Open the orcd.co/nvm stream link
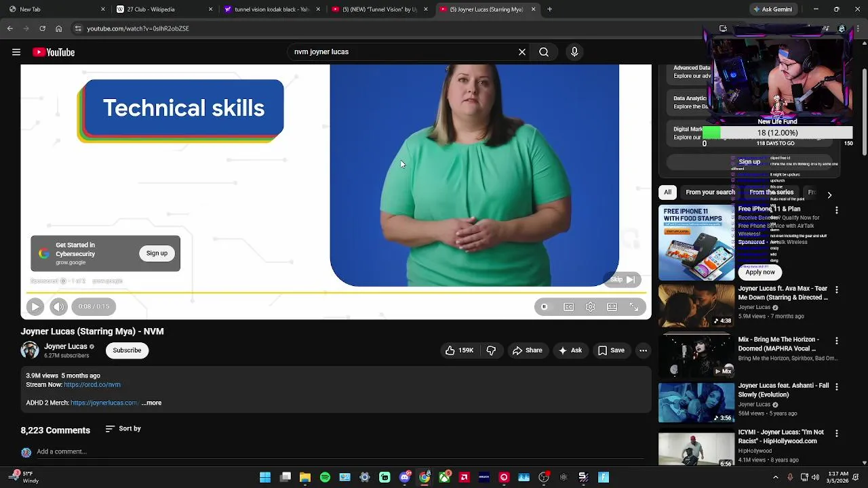Image resolution: width=868 pixels, height=488 pixels. click(92, 385)
